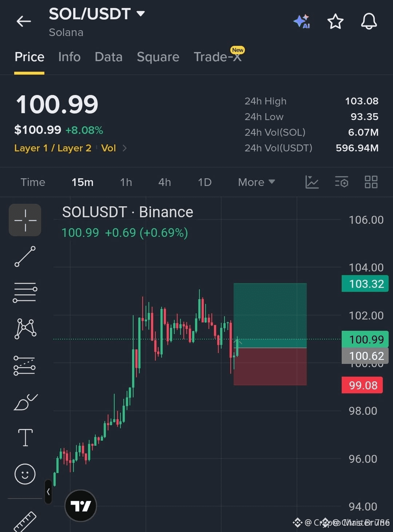Tap the 24h Low value 93.35

pos(364,117)
